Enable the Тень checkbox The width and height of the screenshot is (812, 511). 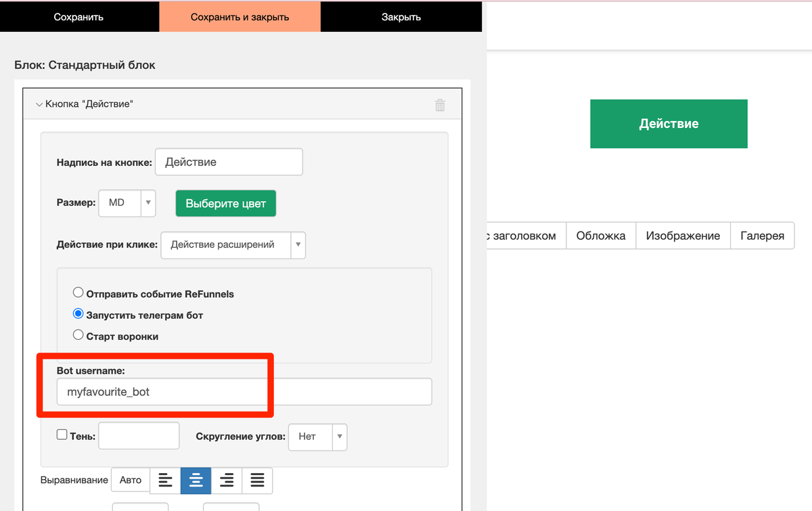coord(62,435)
